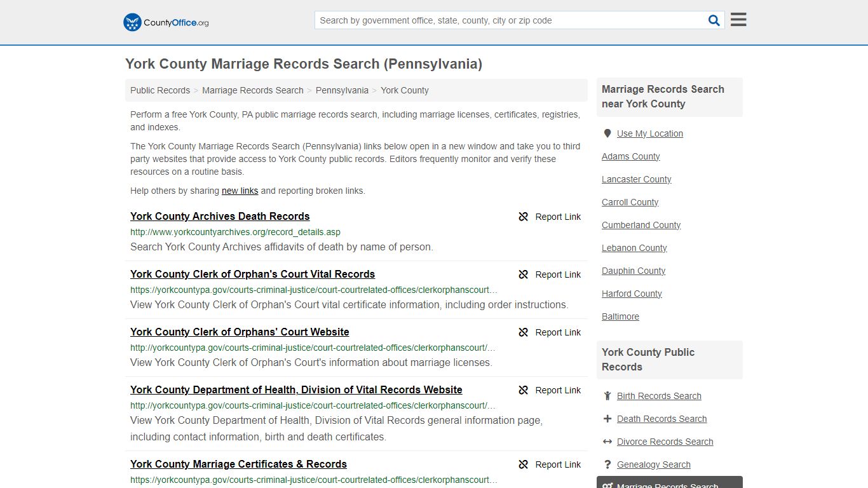Click the broken link icon for Archives Death Records
This screenshot has width=868, height=488.
tap(524, 217)
